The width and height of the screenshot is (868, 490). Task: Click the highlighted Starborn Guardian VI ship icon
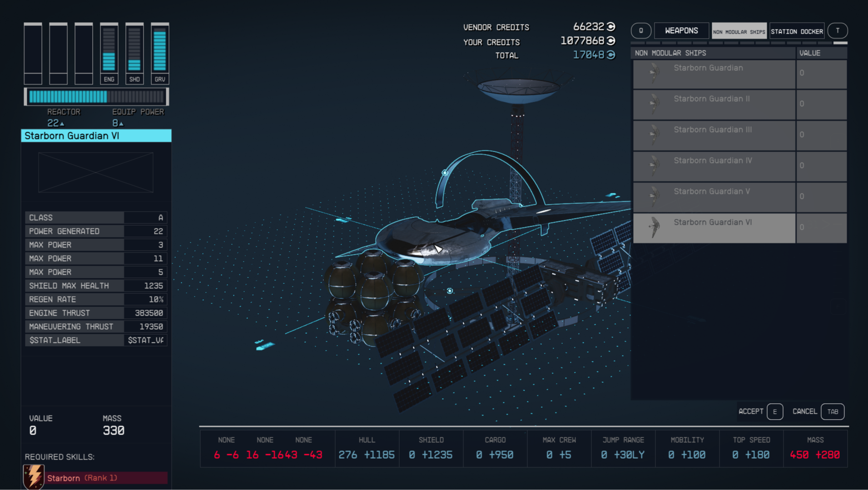pyautogui.click(x=654, y=227)
